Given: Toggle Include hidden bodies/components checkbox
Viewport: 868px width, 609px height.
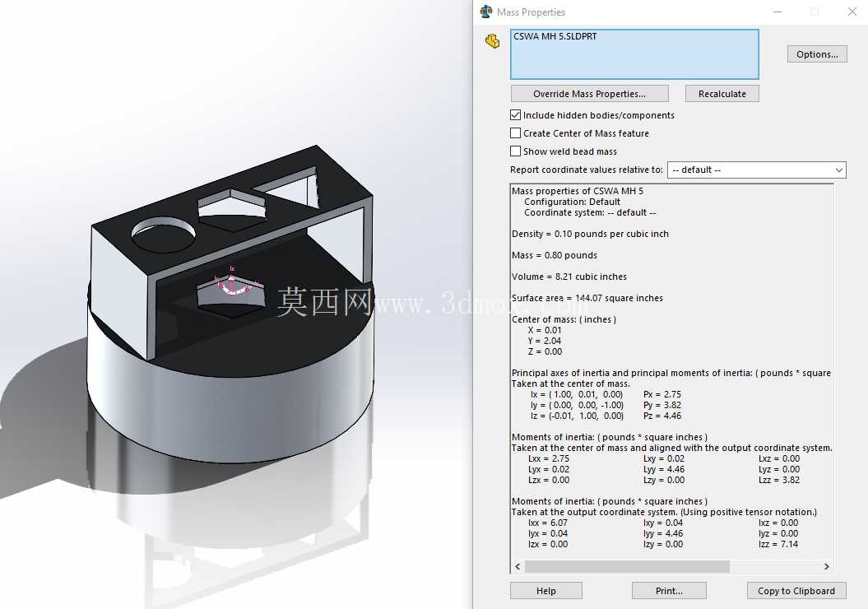Looking at the screenshot, I should [515, 115].
